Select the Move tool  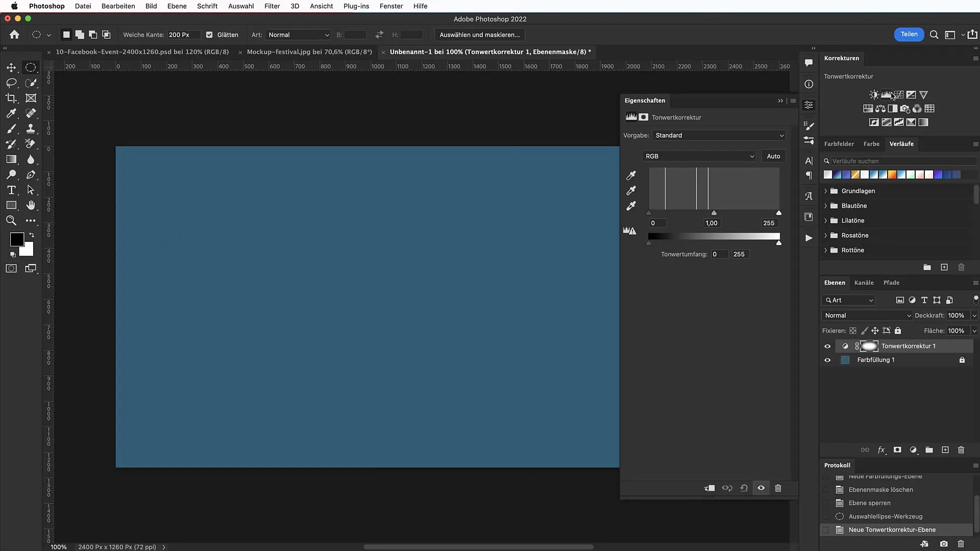point(11,67)
